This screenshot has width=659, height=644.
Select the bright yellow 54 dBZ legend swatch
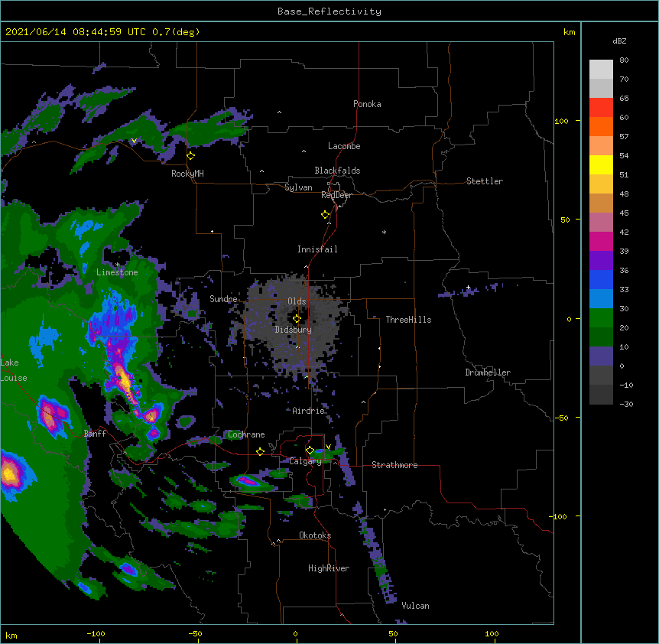click(601, 165)
